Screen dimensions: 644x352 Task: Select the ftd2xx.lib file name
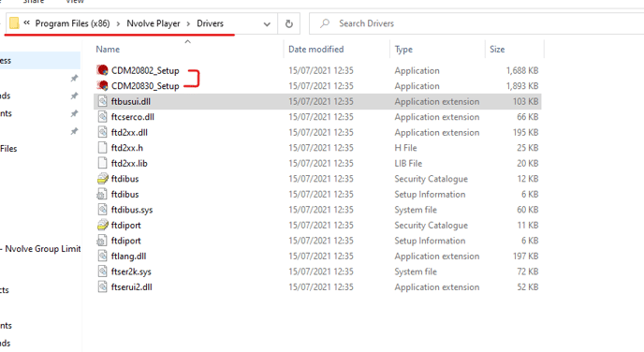point(129,164)
